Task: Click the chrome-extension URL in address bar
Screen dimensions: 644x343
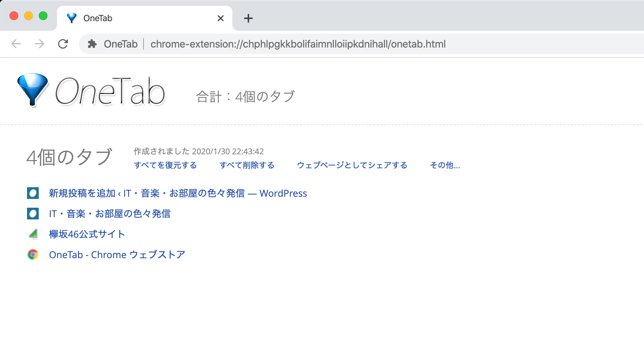Action: point(298,44)
